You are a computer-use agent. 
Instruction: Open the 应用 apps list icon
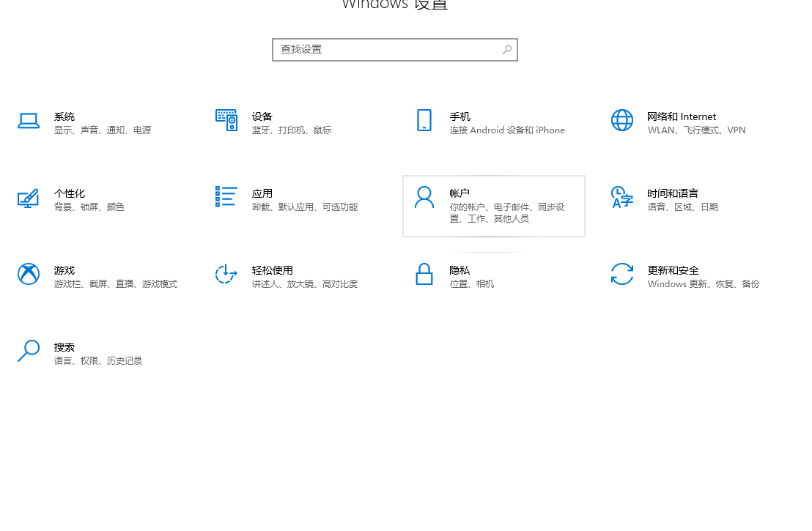pos(226,198)
